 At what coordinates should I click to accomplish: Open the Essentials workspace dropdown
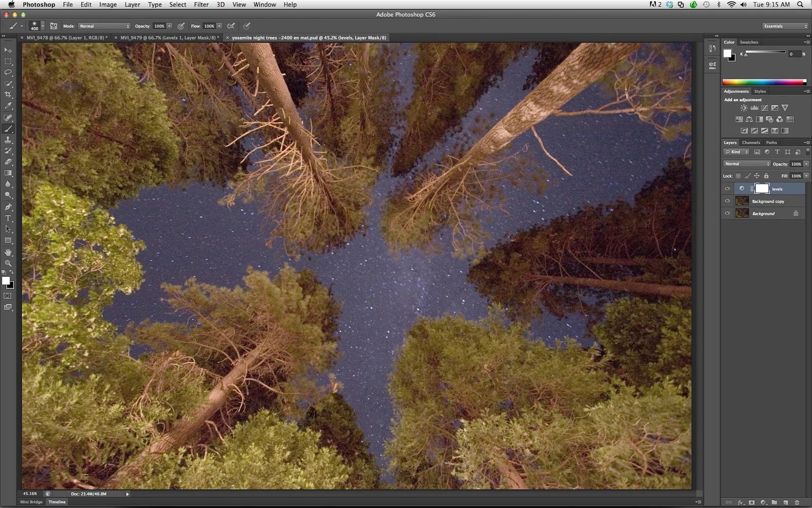point(785,26)
